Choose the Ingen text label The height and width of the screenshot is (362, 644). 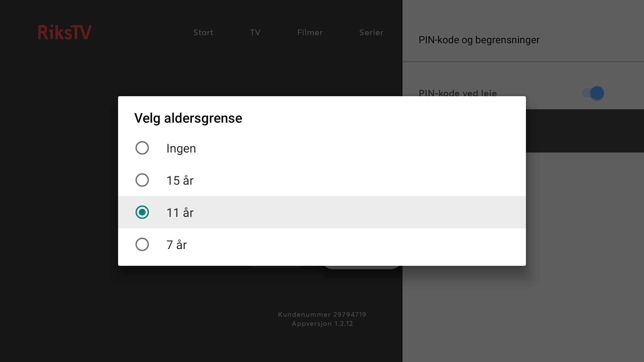point(181,148)
